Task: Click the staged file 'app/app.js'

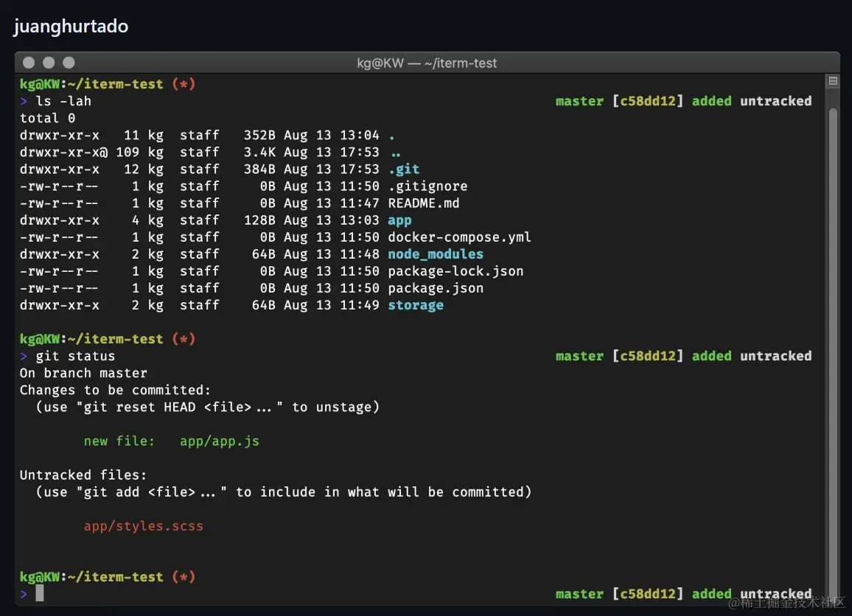Action: (x=220, y=441)
